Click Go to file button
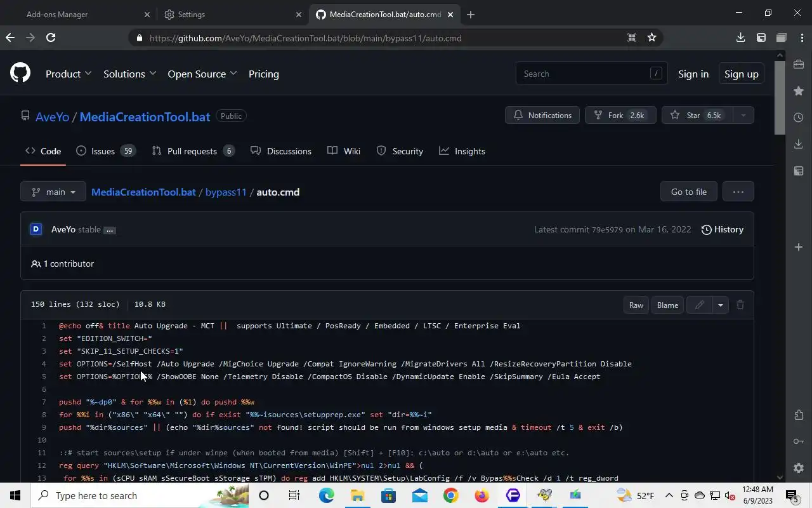The height and width of the screenshot is (508, 812). point(689,192)
